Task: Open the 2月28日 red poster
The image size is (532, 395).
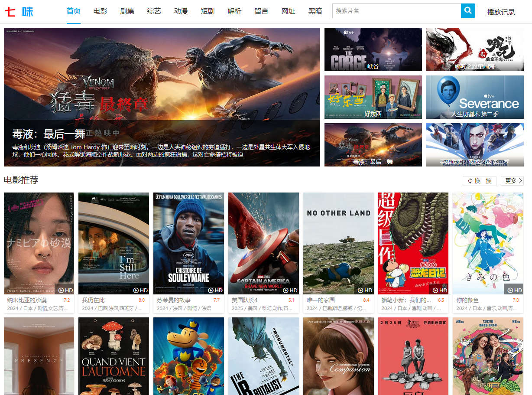Action: (x=413, y=356)
